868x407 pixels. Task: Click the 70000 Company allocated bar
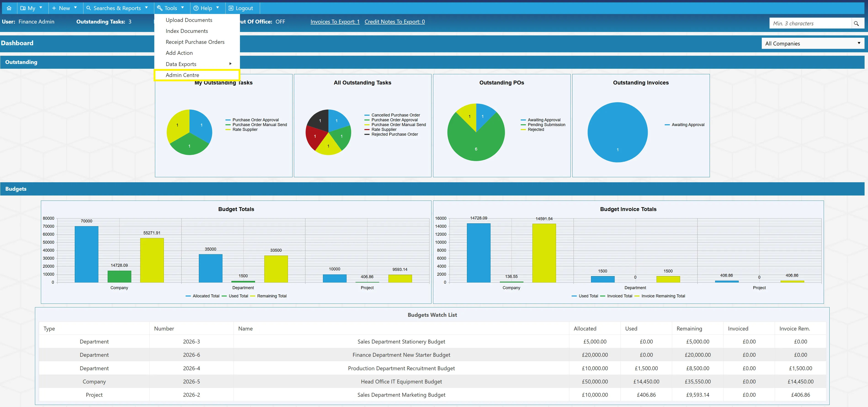(87, 254)
